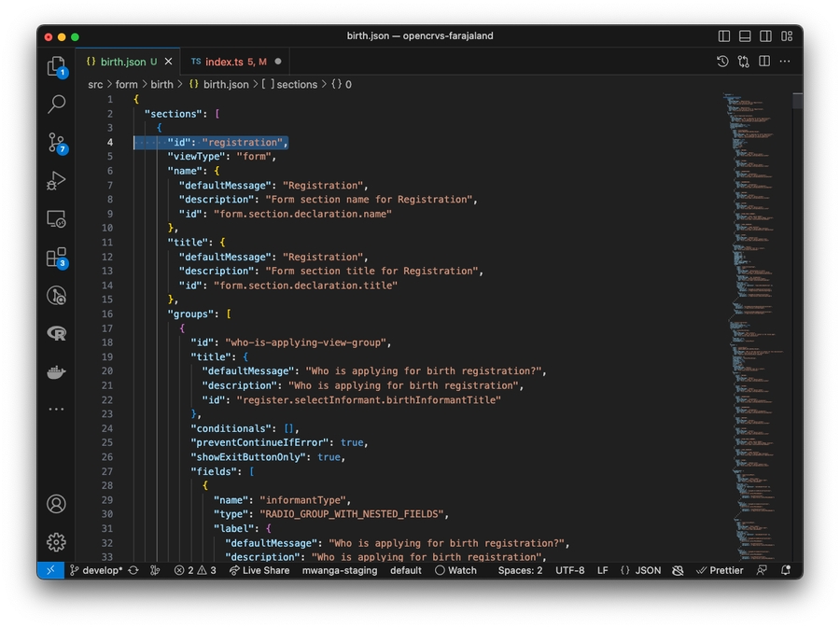Open the Explorer view in activity bar
The image size is (840, 628).
(x=56, y=66)
